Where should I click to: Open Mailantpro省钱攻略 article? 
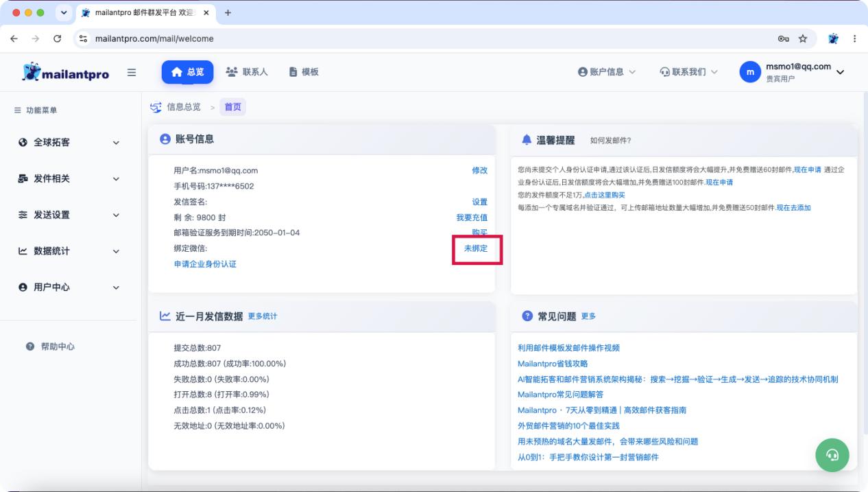[553, 364]
